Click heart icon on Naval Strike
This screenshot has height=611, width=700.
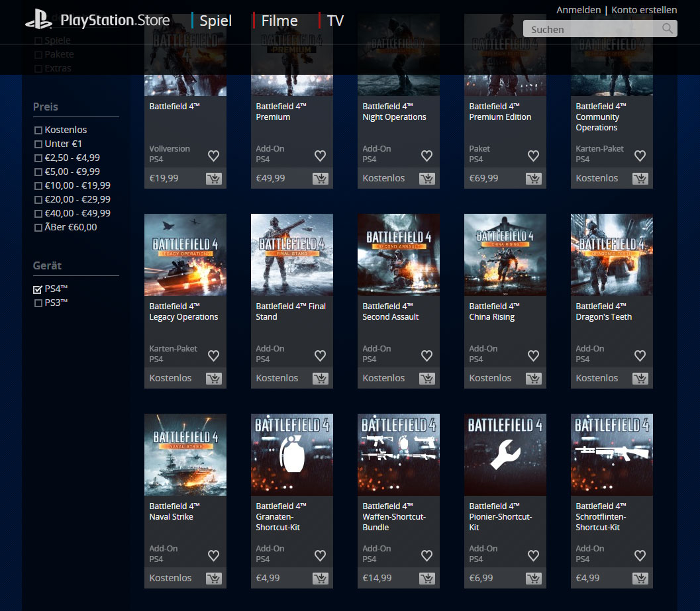[213, 556]
